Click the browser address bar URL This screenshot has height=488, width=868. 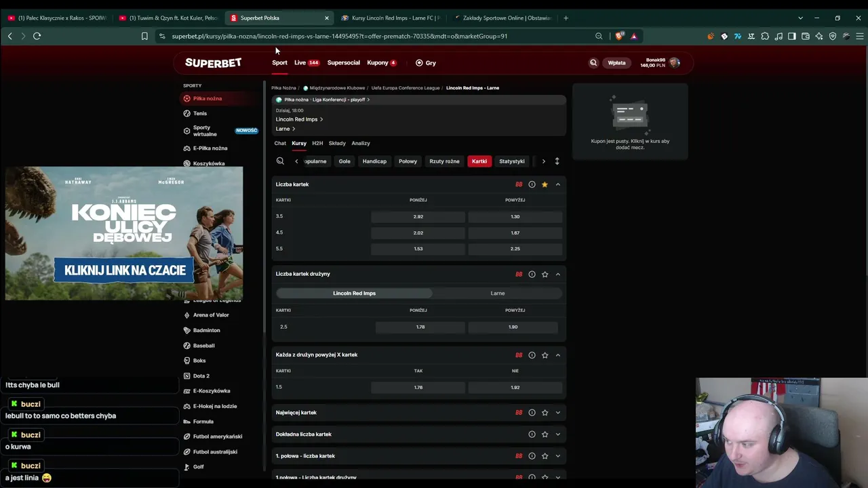click(339, 36)
